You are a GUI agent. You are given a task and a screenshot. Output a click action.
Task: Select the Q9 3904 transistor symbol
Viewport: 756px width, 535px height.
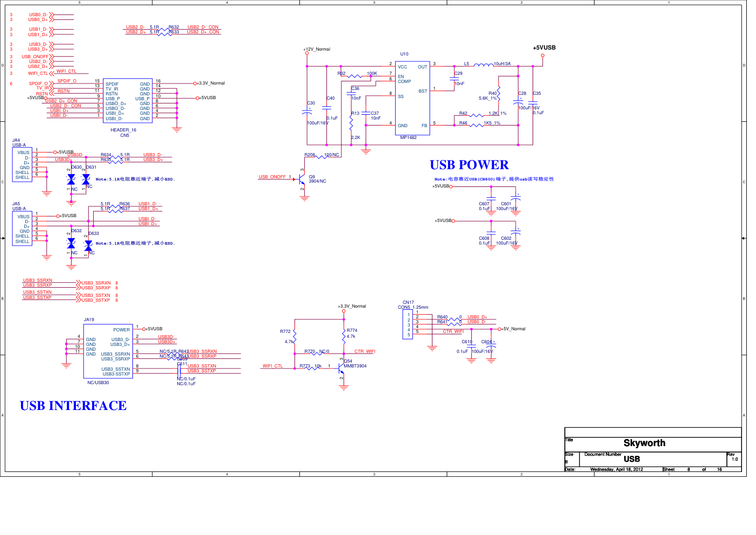pos(301,180)
